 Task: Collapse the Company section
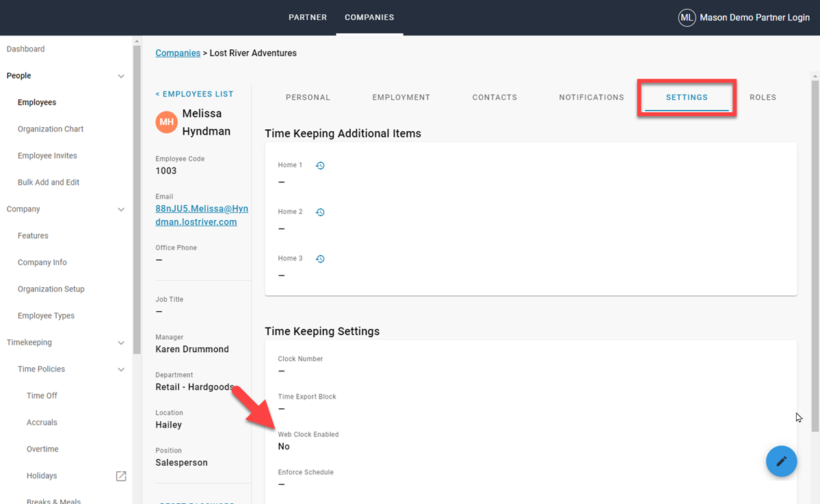[121, 209]
